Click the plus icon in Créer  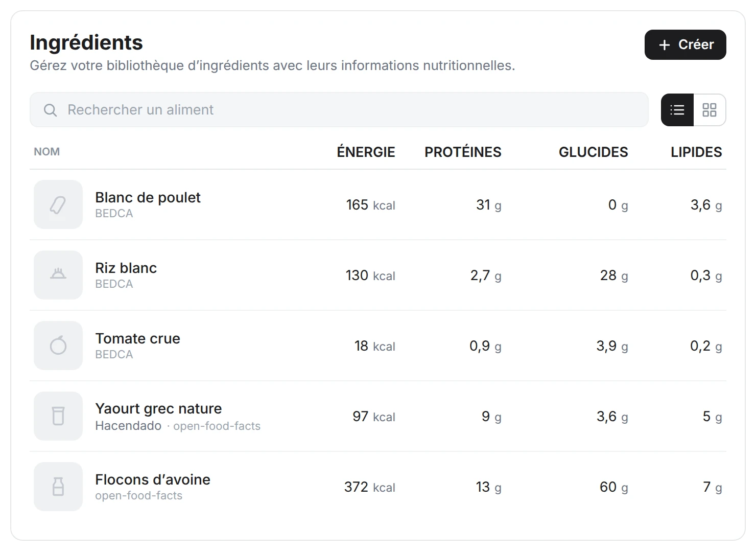[x=665, y=45]
